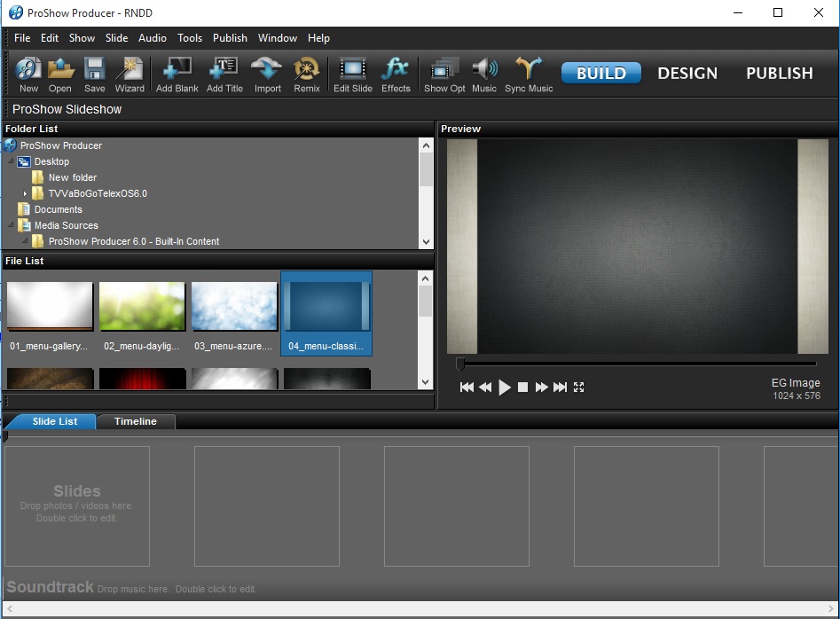Click the Remix toolbar icon
The height and width of the screenshot is (619, 840).
click(x=306, y=75)
